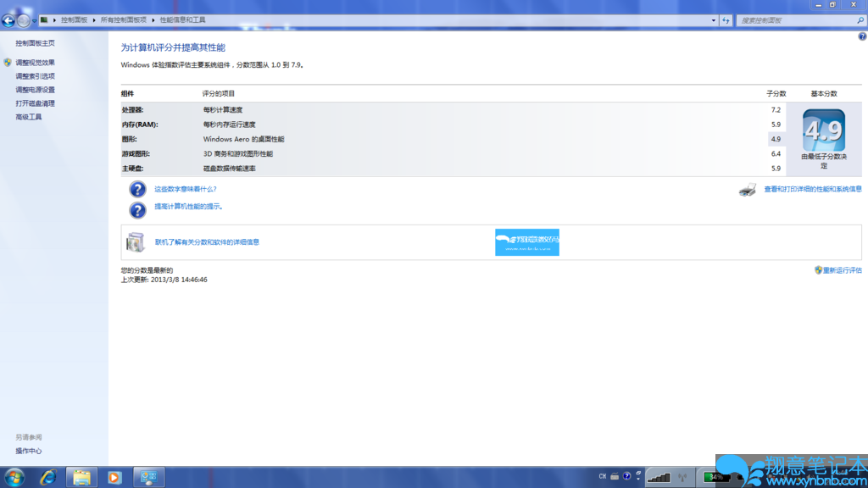Open 高级工具 in left sidebar
868x488 pixels.
click(x=28, y=117)
